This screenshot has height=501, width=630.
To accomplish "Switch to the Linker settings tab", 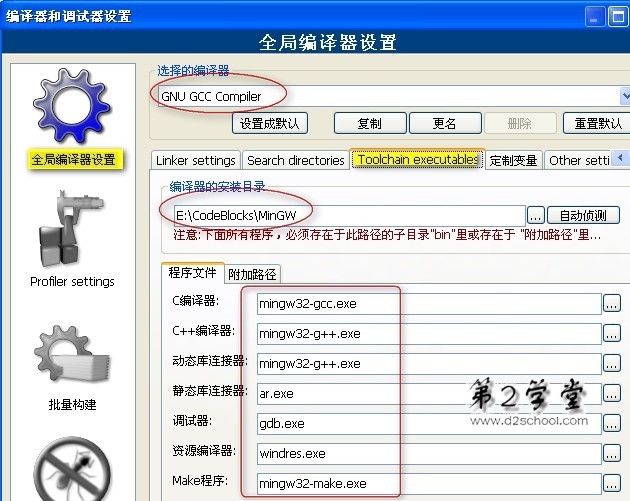I will (x=196, y=160).
